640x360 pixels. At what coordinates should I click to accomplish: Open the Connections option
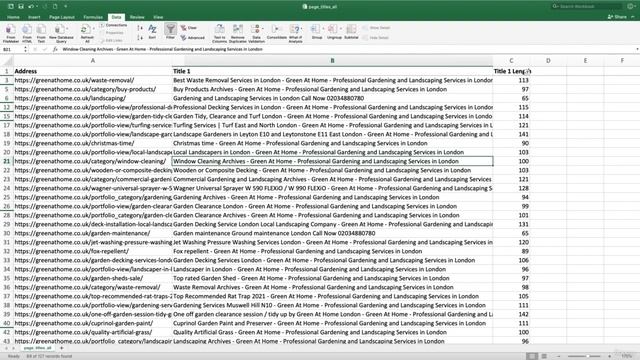113,25
